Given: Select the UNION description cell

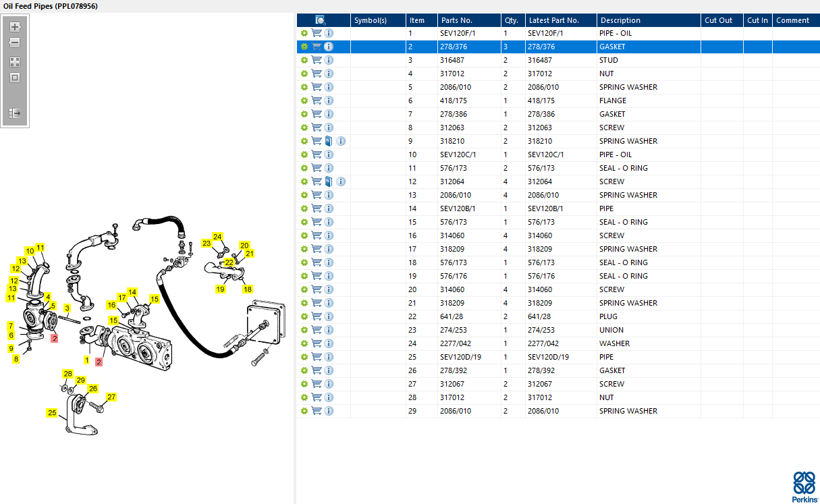Looking at the screenshot, I should (x=649, y=330).
